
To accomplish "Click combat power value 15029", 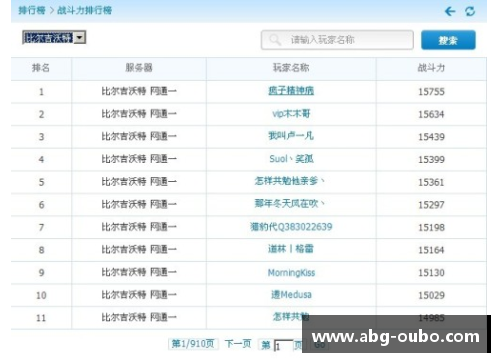I will coord(431,295).
